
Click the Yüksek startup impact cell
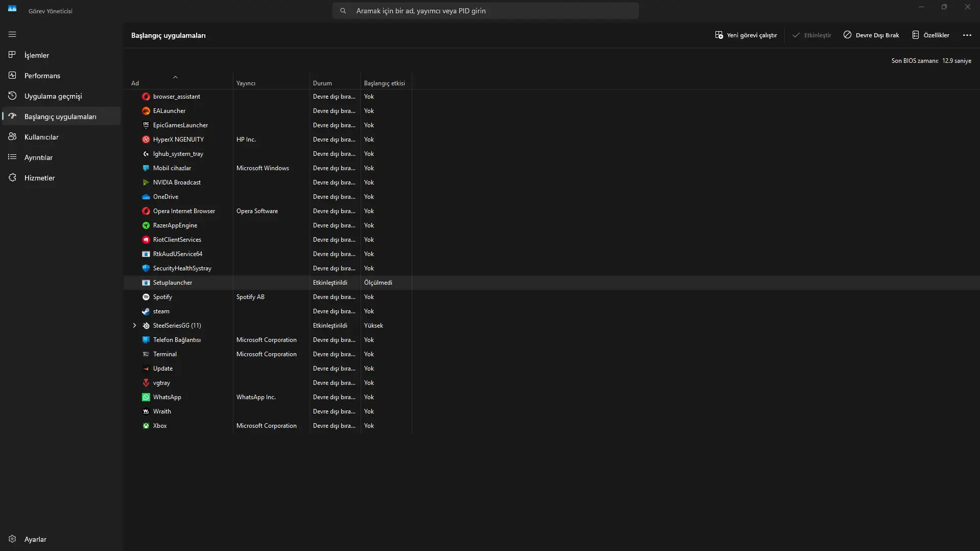tap(373, 326)
